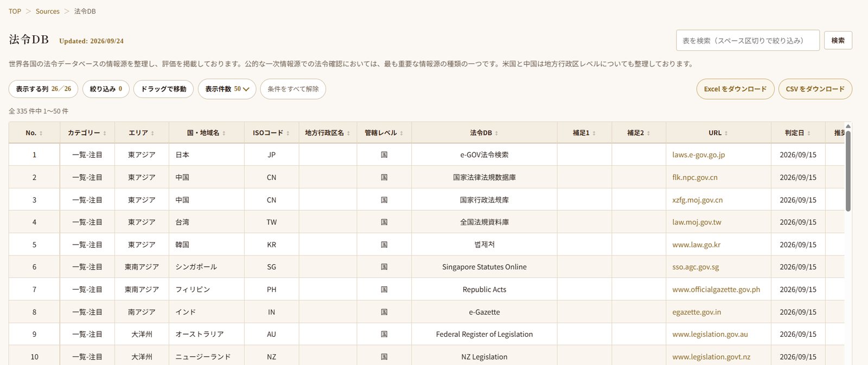868x365 pixels.
Task: Click the 全 335 件中 1～50 件 count
Action: pos(39,111)
